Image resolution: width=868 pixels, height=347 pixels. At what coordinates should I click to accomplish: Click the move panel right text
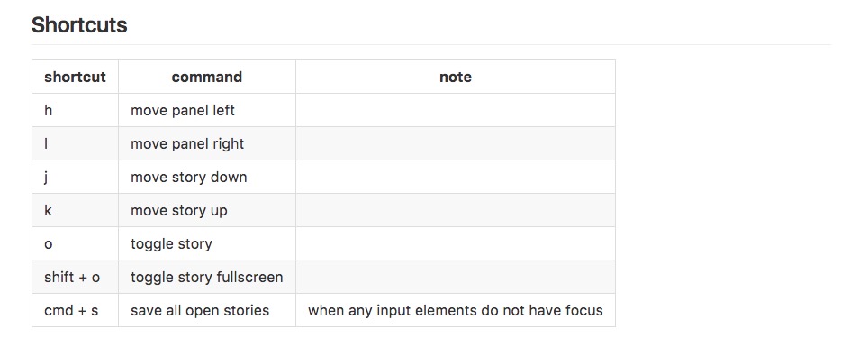tap(187, 143)
